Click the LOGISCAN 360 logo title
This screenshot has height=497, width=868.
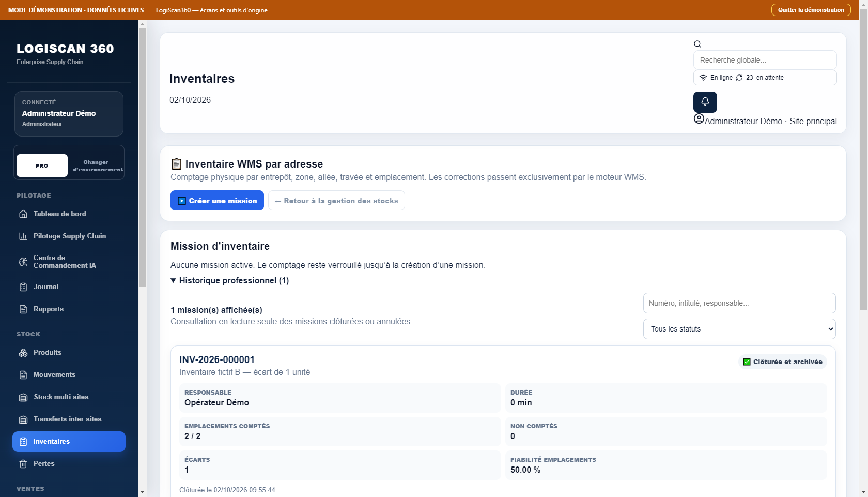(x=65, y=49)
